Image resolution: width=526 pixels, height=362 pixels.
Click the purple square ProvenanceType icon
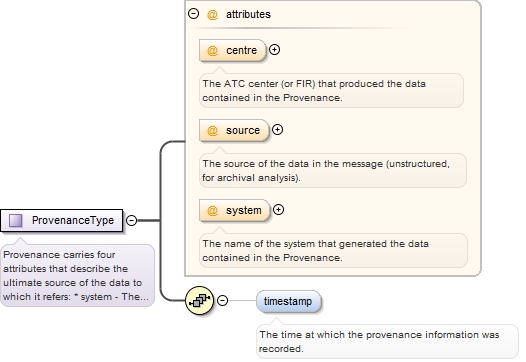[15, 220]
